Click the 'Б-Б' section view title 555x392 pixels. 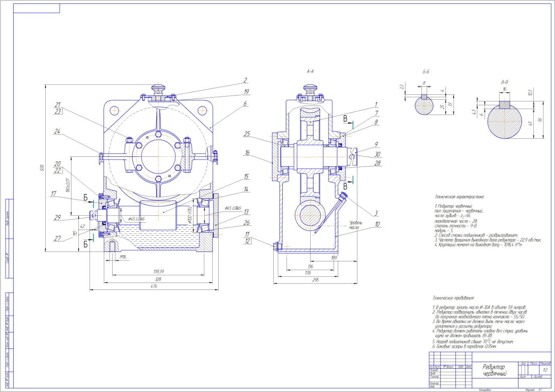(426, 72)
